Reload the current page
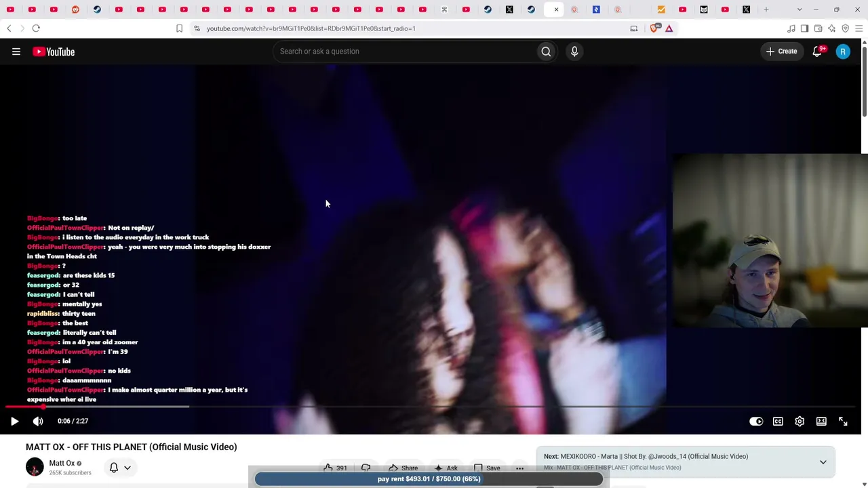The width and height of the screenshot is (868, 488). pos(36,28)
